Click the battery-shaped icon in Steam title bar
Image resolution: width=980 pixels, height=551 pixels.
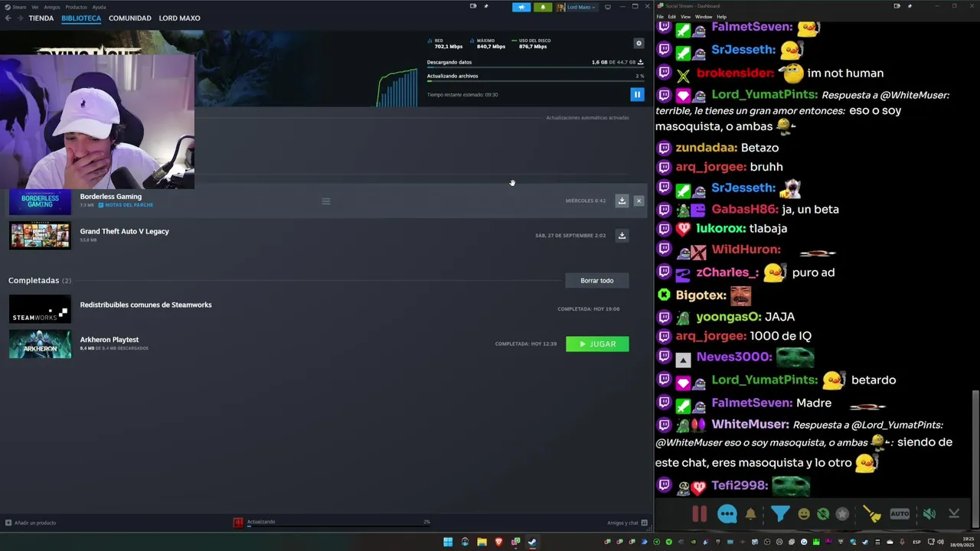(472, 6)
